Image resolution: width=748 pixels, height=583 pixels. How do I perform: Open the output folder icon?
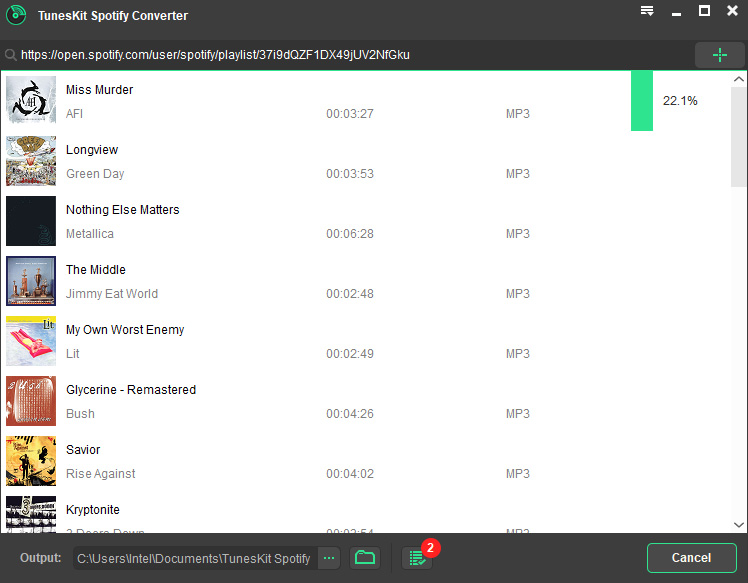(x=365, y=558)
